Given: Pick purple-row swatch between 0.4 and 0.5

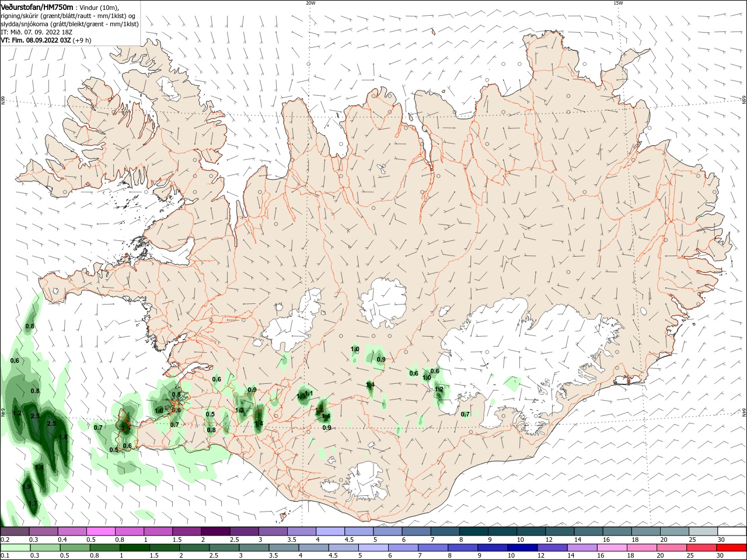Looking at the screenshot, I should [72, 531].
